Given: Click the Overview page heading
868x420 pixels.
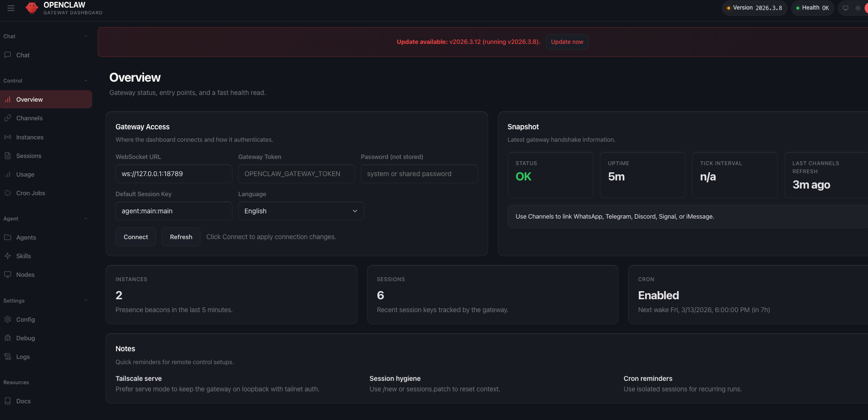Looking at the screenshot, I should [135, 77].
